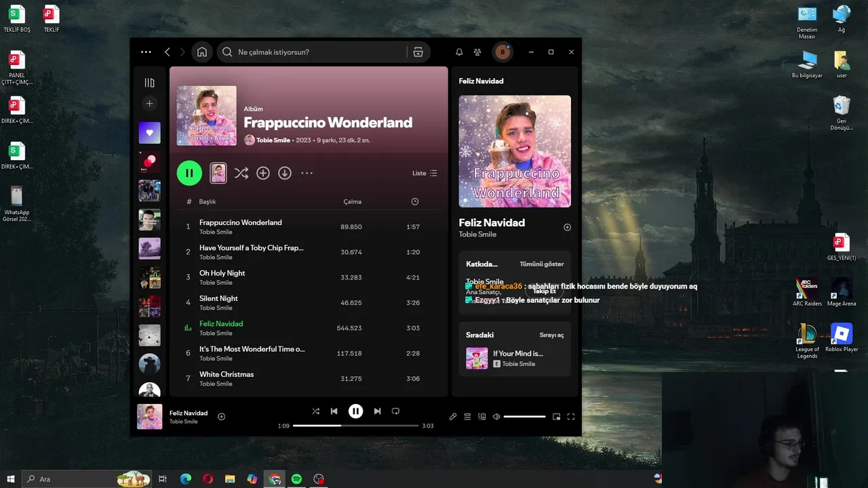The height and width of the screenshot is (488, 868).
Task: Open the miniplayer icon
Action: pos(557,417)
